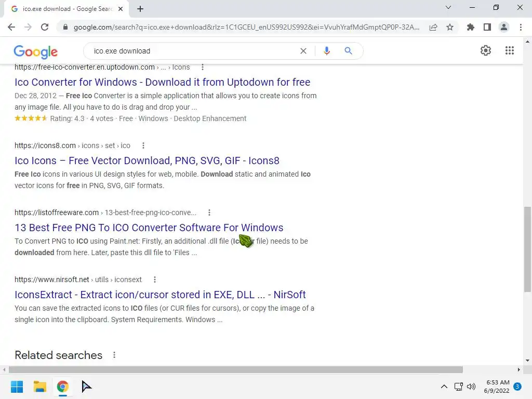The height and width of the screenshot is (399, 532).
Task: Click Rating: 4.3 text in Uptodown result
Action: pos(67,118)
